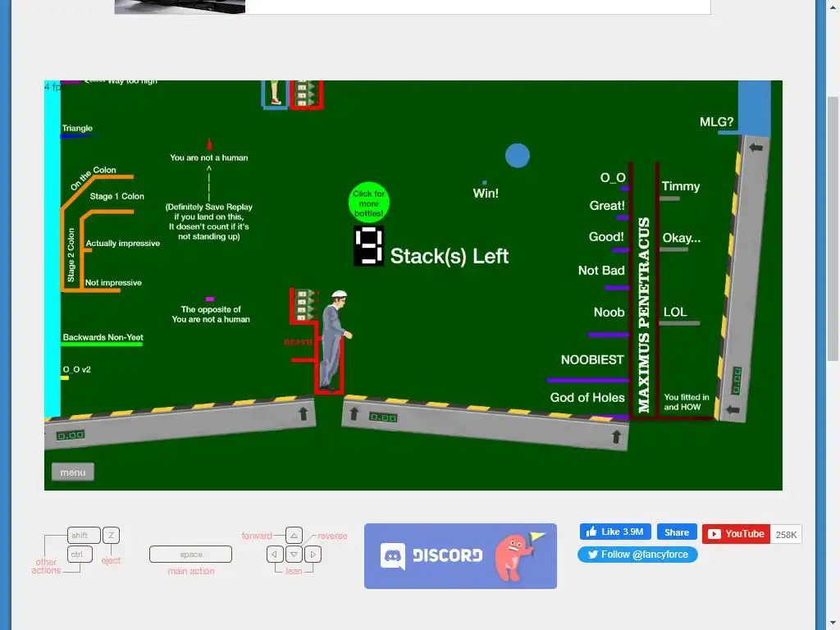This screenshot has width=840, height=630.
Task: Click the 'You are not a human' label
Action: pos(209,157)
